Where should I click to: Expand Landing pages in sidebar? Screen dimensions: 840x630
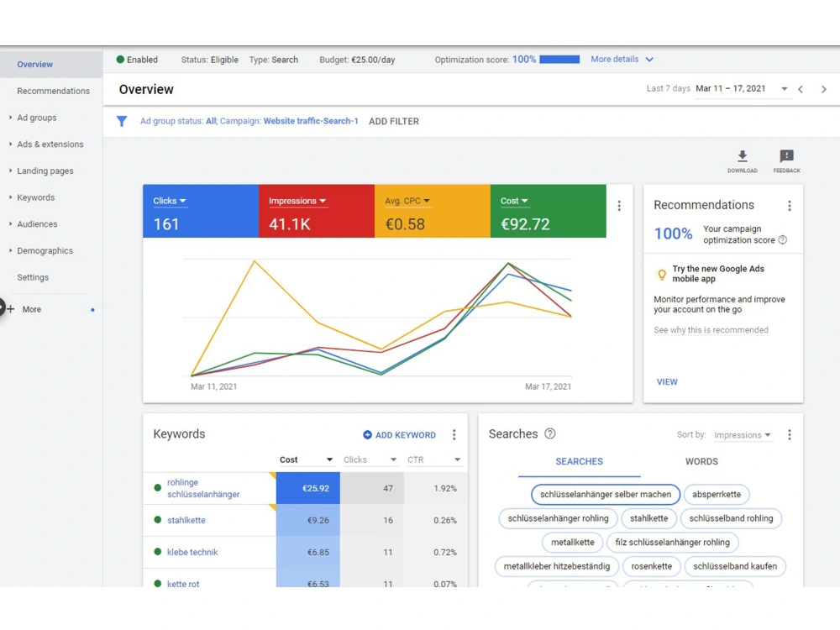coord(10,171)
